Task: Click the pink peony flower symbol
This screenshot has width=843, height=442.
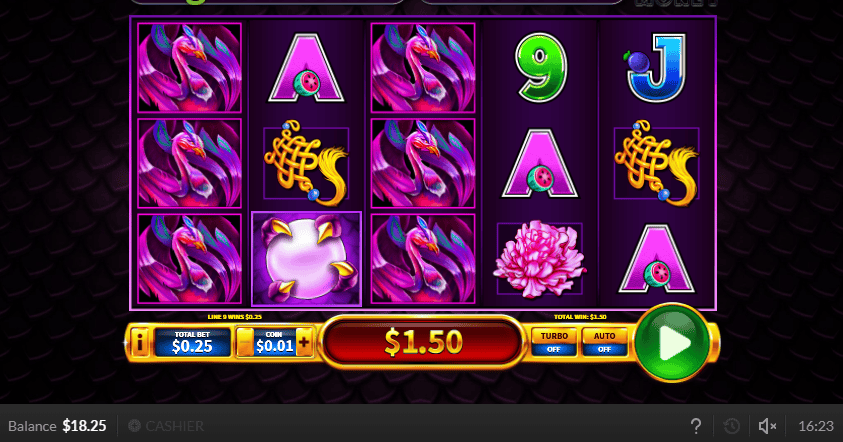Action: click(x=540, y=259)
